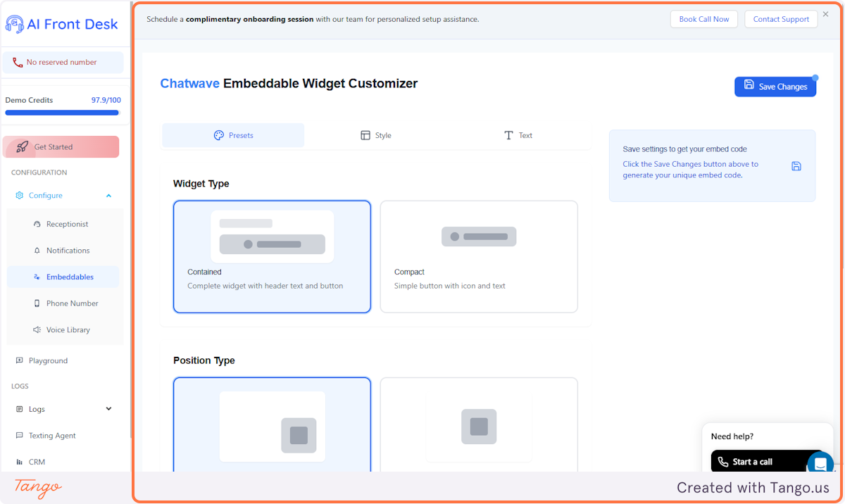Click the save icon in the embed code panel

796,166
